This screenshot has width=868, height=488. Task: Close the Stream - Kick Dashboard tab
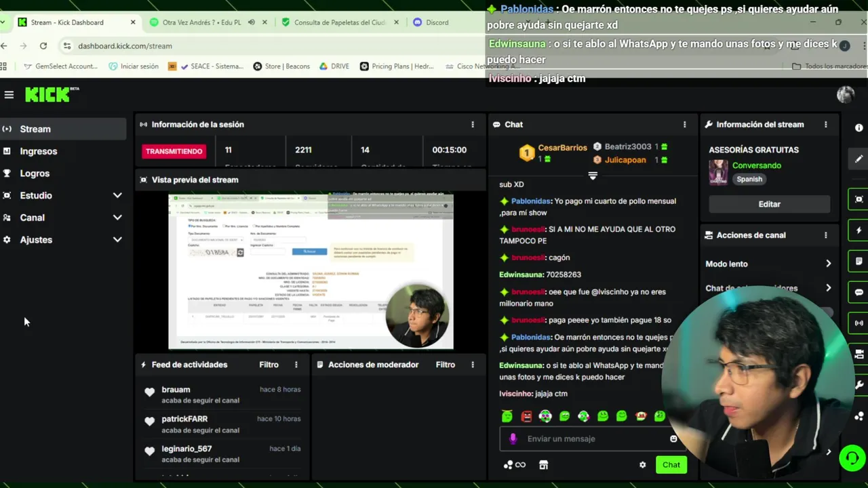pyautogui.click(x=133, y=22)
